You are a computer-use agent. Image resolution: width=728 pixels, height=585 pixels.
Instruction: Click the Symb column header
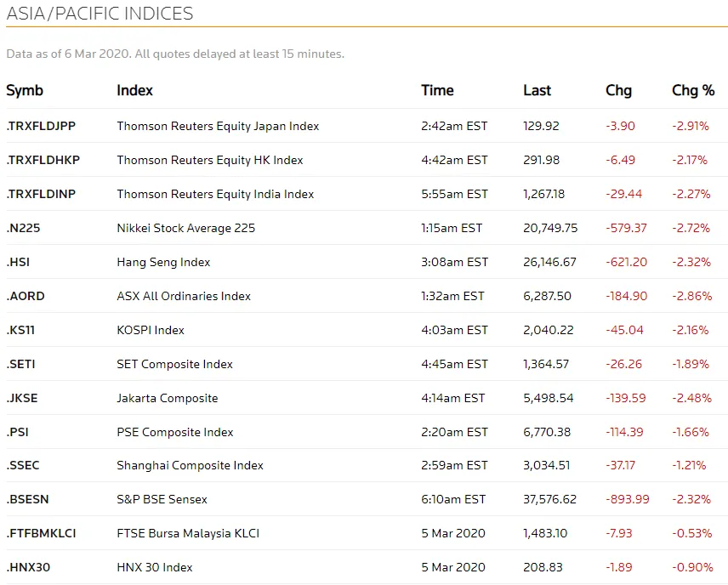pos(25,90)
